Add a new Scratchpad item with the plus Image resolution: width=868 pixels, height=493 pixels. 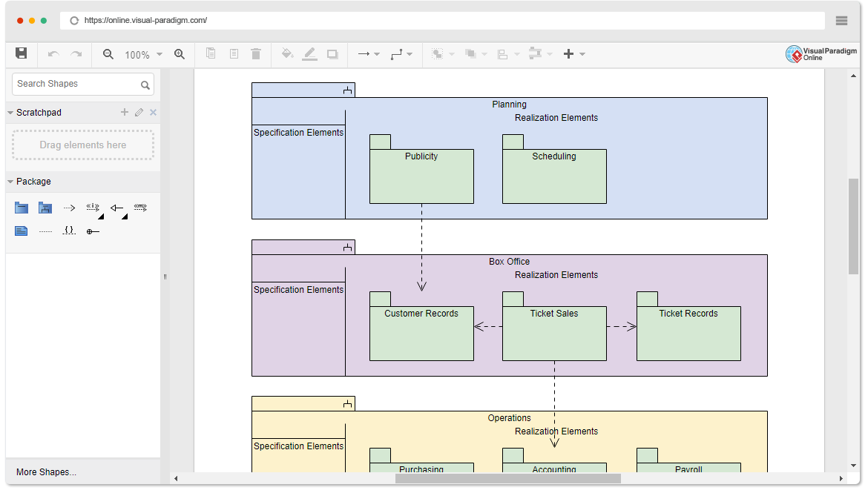pos(124,112)
